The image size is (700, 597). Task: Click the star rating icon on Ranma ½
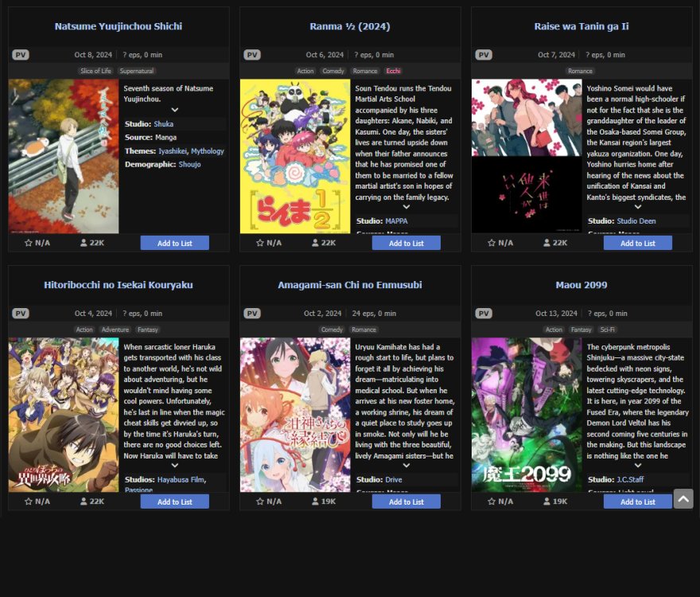click(260, 243)
